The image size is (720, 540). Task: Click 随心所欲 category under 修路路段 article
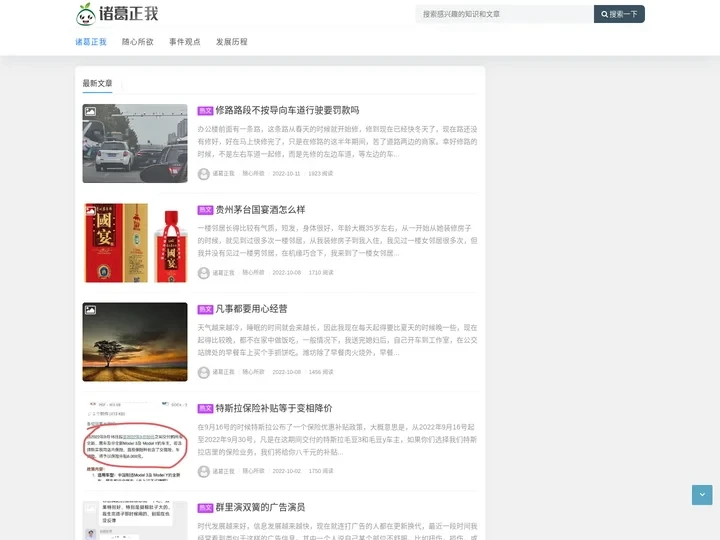pyautogui.click(x=253, y=174)
